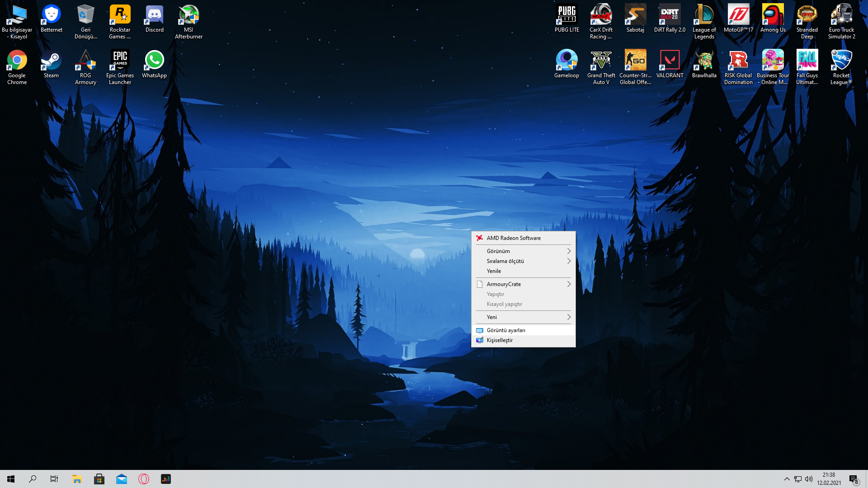The height and width of the screenshot is (488, 868).
Task: Select the DiRT Rally 2.0 icon
Action: pyautogui.click(x=670, y=19)
